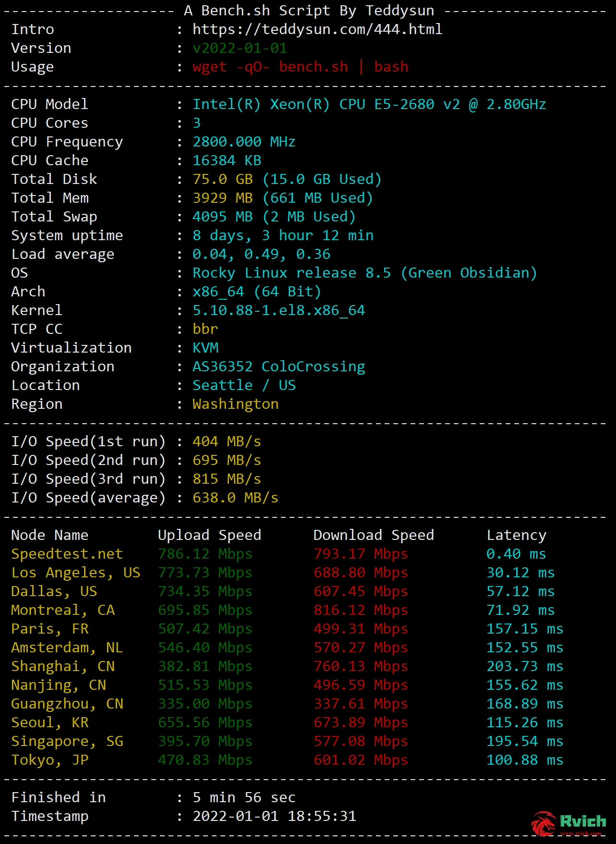Click Los Angeles download speed 688.80 Mbps

pos(361,573)
